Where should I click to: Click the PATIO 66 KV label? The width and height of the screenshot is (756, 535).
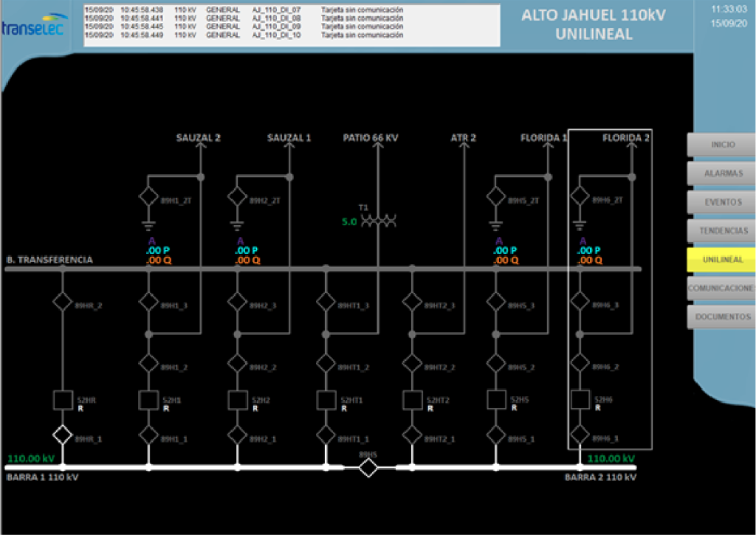click(x=371, y=137)
